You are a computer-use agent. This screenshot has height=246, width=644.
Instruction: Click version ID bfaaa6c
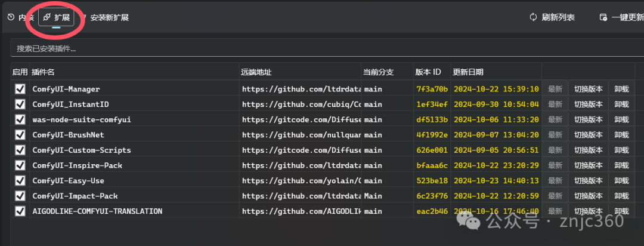pos(432,165)
